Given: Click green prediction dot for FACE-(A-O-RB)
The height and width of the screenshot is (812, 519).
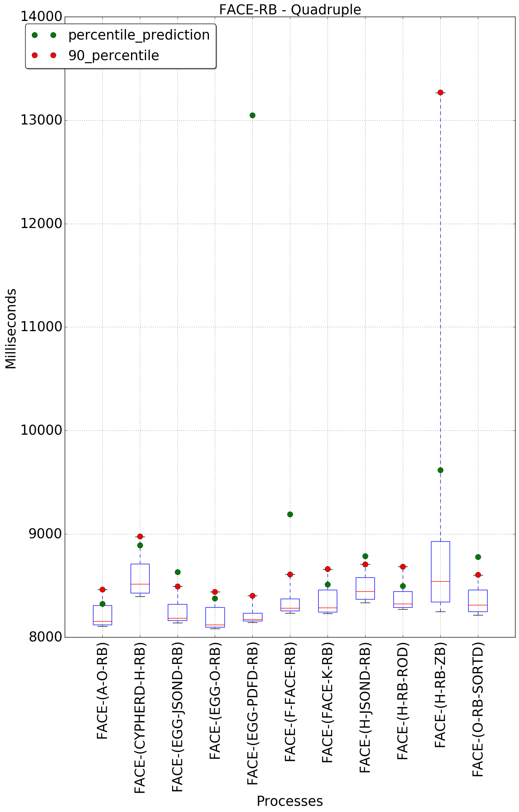Looking at the screenshot, I should click(102, 604).
